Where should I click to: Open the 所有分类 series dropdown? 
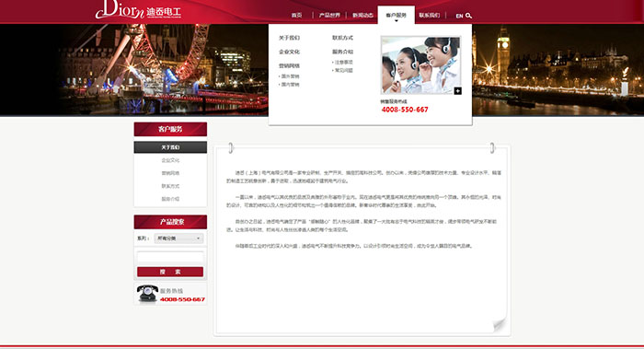pyautogui.click(x=178, y=238)
